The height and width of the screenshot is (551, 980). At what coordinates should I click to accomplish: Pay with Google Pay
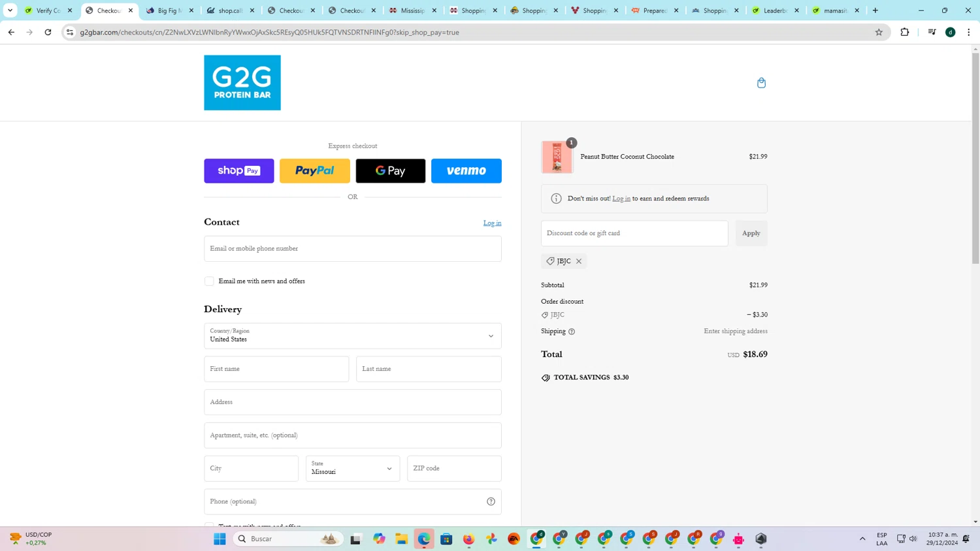pyautogui.click(x=391, y=171)
